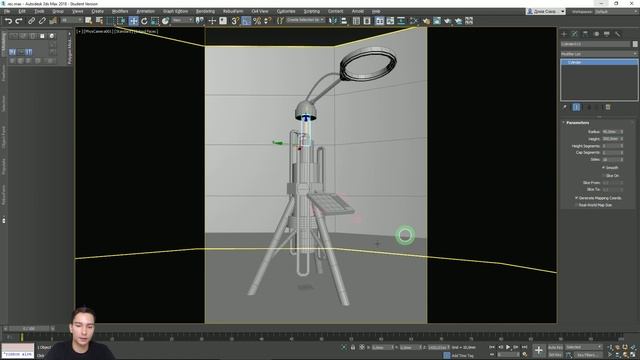
Task: Select the Select and Link tool
Action: pyautogui.click(x=31, y=20)
